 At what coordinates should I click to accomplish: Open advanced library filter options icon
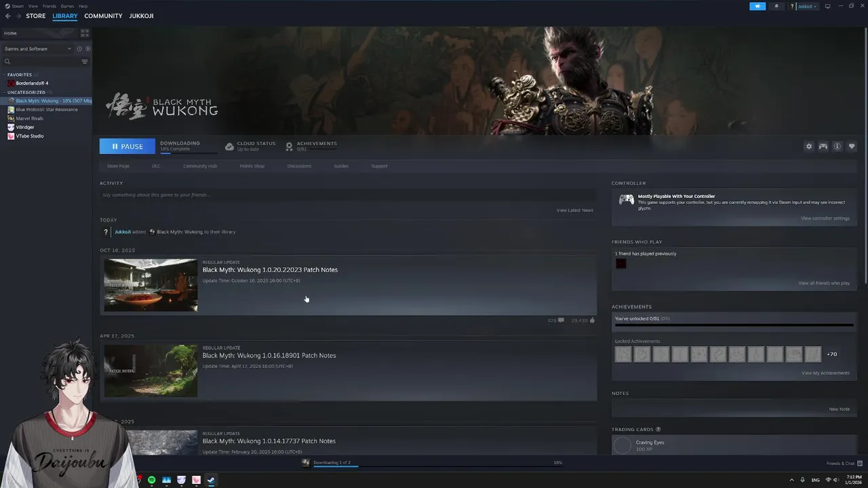[x=85, y=62]
